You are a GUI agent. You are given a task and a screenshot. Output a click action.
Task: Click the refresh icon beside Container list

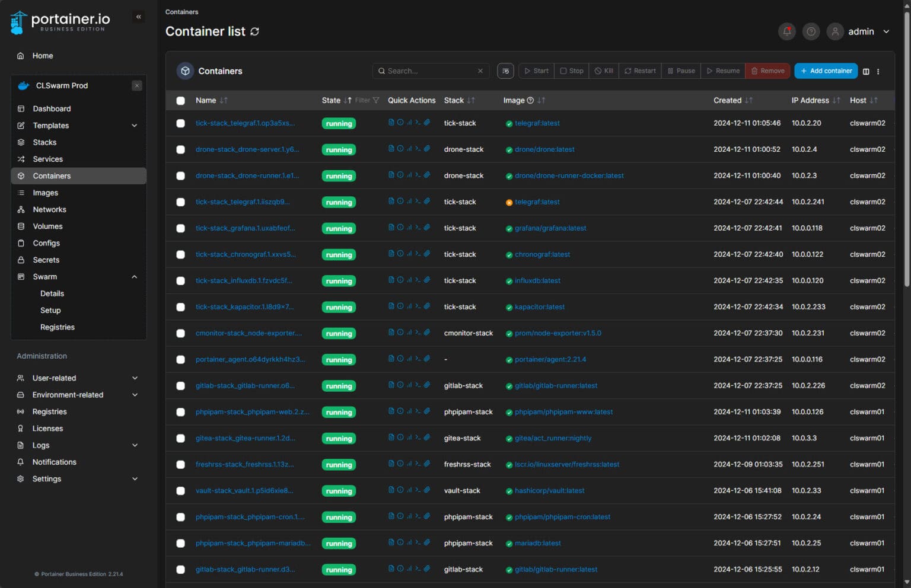254,31
